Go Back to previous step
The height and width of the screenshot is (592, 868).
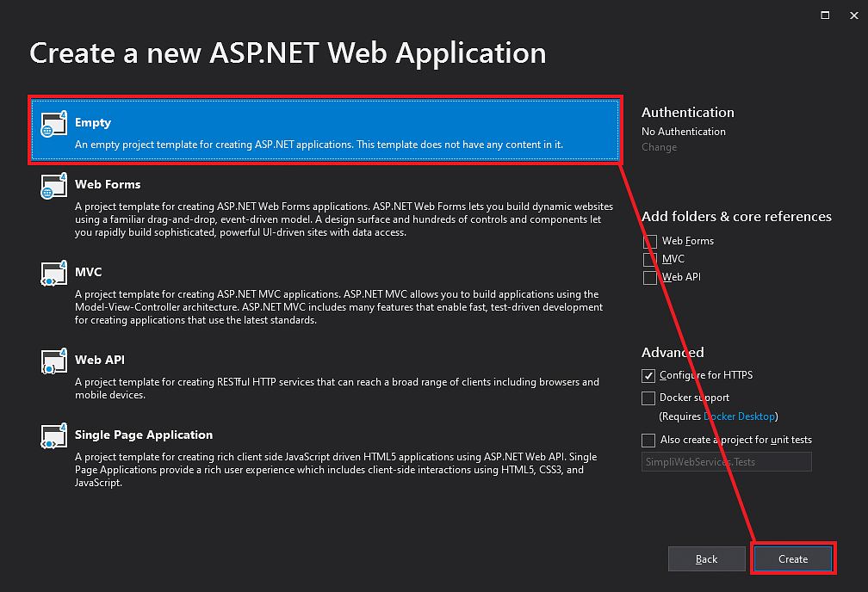pyautogui.click(x=706, y=558)
